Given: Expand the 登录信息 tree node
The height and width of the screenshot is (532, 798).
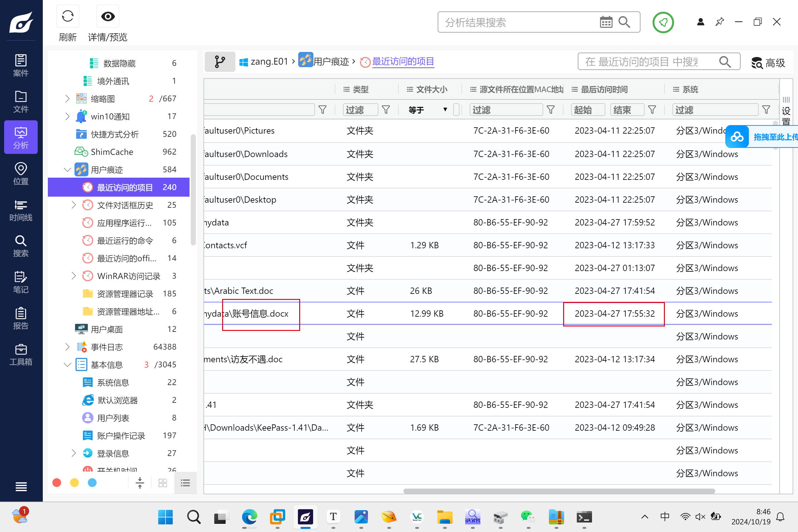Looking at the screenshot, I should (x=74, y=453).
